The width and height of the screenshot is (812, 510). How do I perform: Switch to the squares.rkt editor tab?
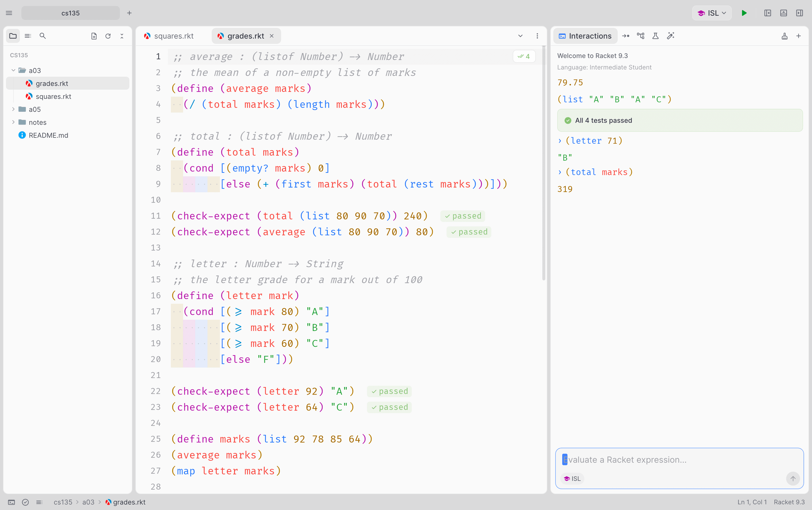[169, 36]
